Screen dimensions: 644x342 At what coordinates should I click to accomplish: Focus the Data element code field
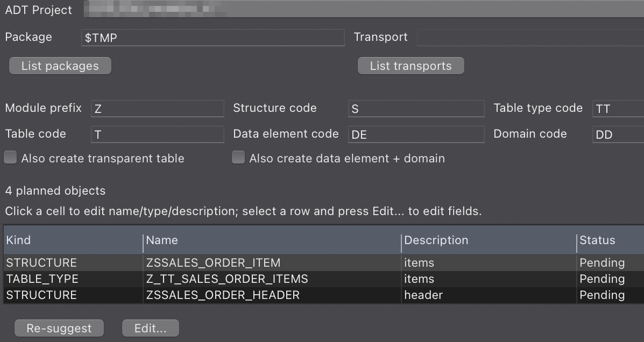click(416, 134)
